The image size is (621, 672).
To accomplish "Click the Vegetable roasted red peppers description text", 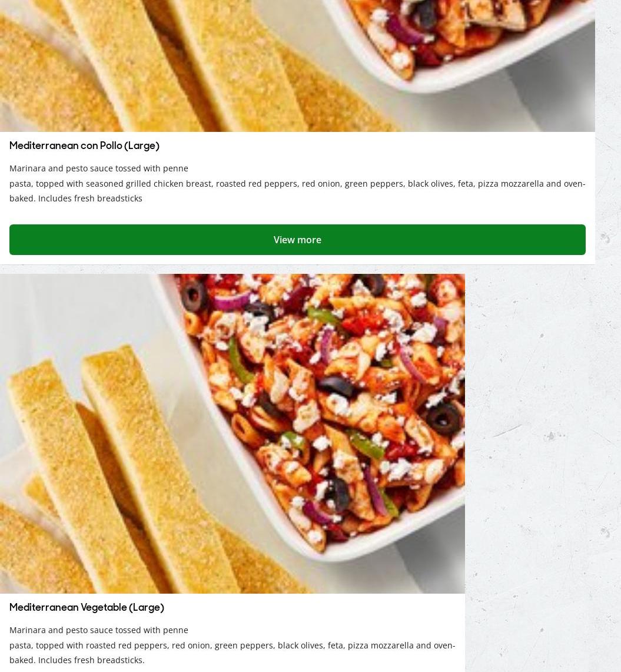I will [x=232, y=645].
